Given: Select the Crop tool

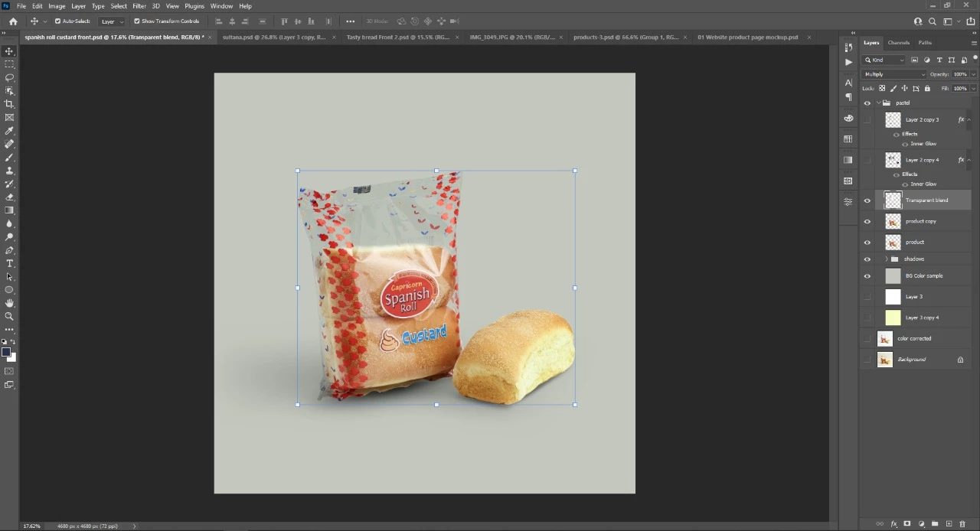Looking at the screenshot, I should coord(9,104).
